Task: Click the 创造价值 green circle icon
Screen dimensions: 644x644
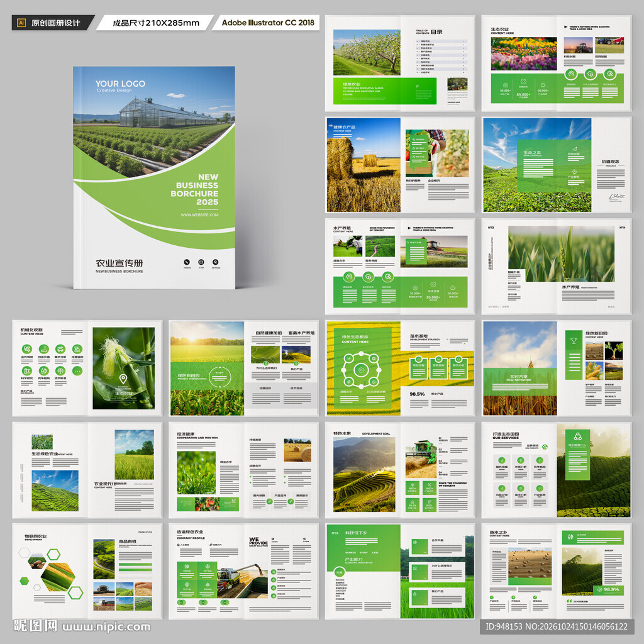Action: tap(44, 349)
